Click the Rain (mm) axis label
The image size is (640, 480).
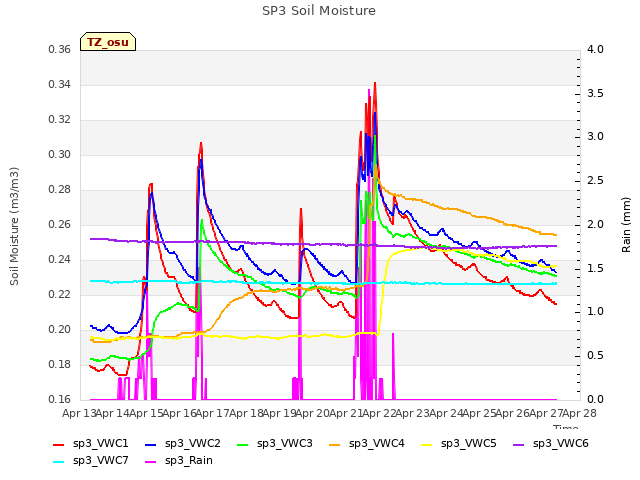[626, 225]
